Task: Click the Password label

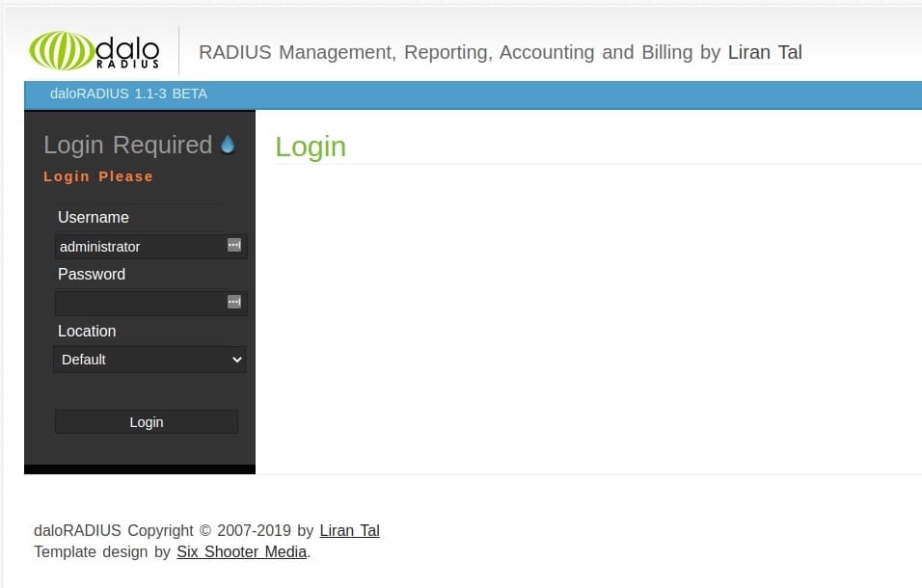Action: click(92, 275)
